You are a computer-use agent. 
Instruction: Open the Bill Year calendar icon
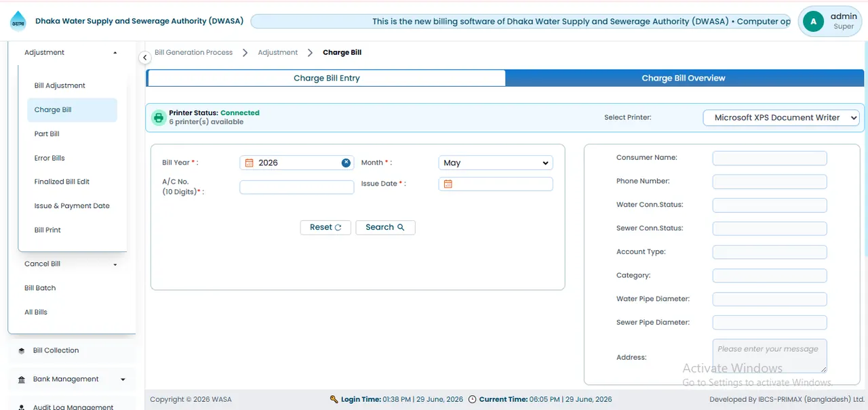pos(249,163)
